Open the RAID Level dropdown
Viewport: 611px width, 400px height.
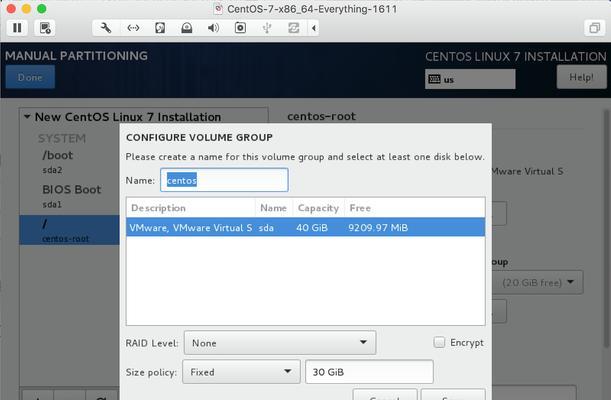(280, 343)
